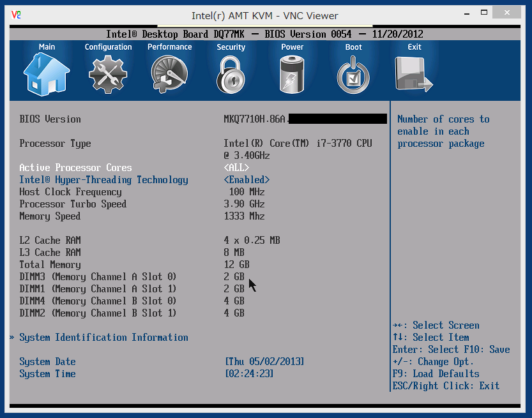Click the Select Item key hint
Image resolution: width=532 pixels, height=418 pixels.
pos(431,338)
